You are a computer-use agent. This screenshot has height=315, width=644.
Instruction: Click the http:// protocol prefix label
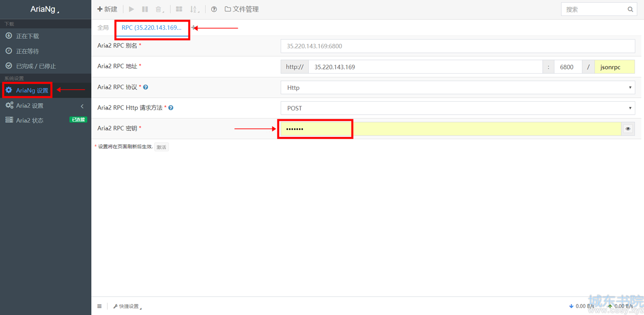pyautogui.click(x=294, y=67)
